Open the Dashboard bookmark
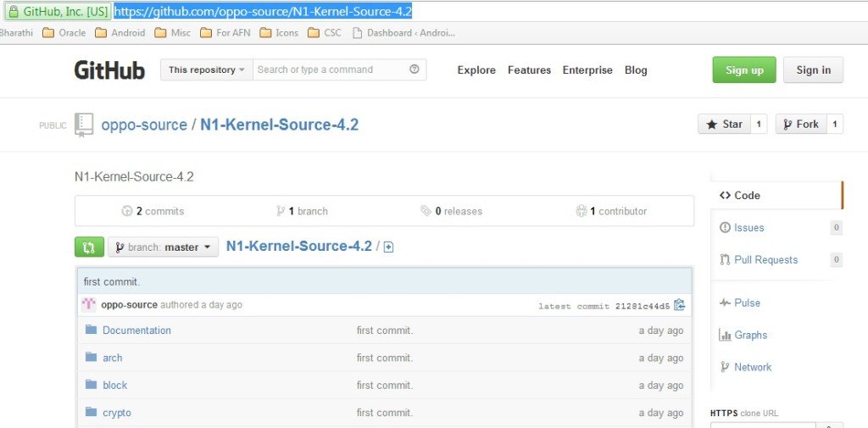868x428 pixels. click(x=403, y=33)
